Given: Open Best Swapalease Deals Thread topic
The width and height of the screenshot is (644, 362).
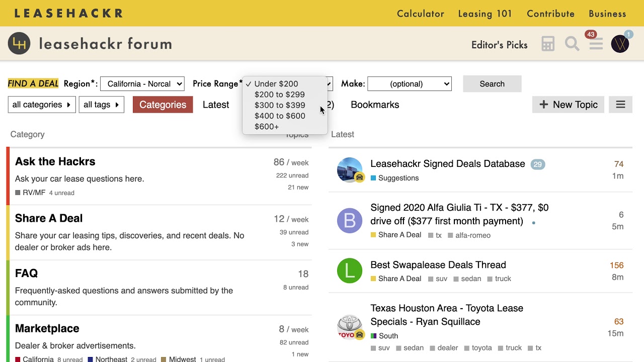Looking at the screenshot, I should [x=438, y=265].
